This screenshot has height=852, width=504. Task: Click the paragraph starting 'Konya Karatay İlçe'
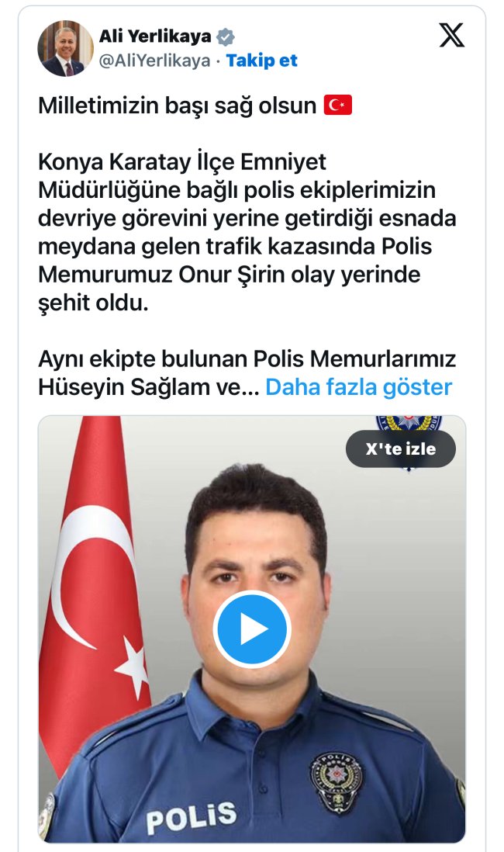tap(247, 232)
